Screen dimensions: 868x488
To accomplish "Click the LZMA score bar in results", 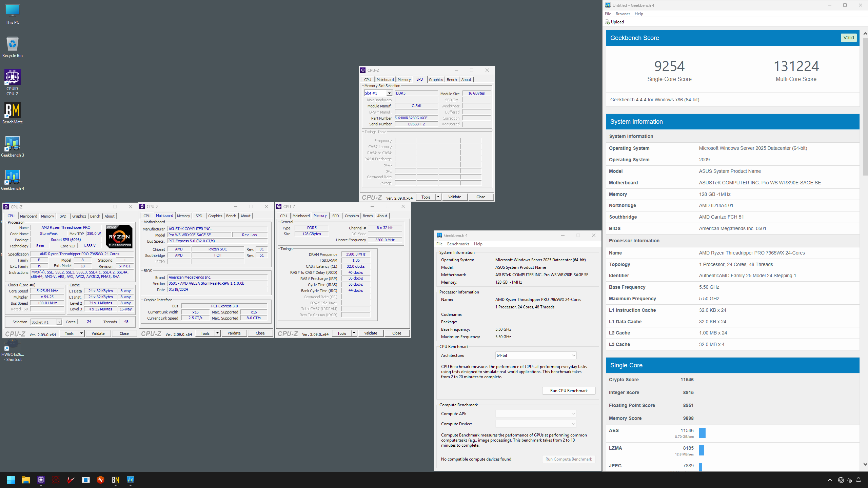I will pos(702,450).
